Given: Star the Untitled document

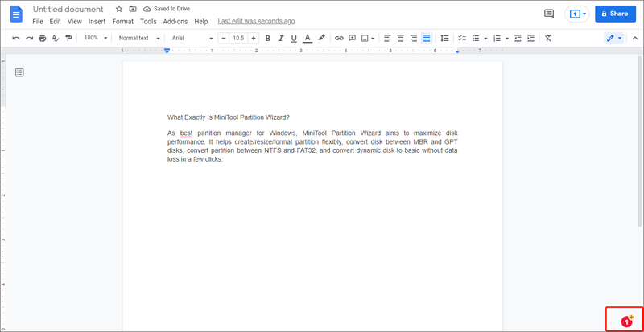Looking at the screenshot, I should click(119, 9).
